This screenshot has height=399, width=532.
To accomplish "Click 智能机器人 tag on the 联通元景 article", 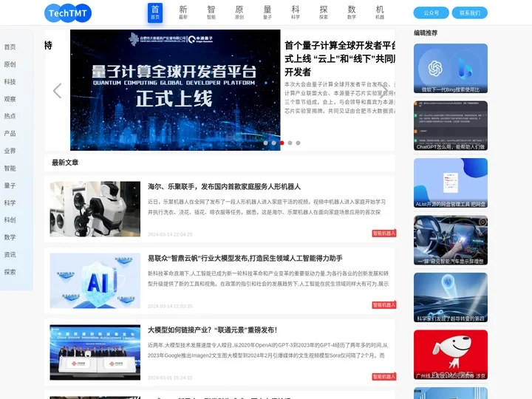I will tap(383, 377).
